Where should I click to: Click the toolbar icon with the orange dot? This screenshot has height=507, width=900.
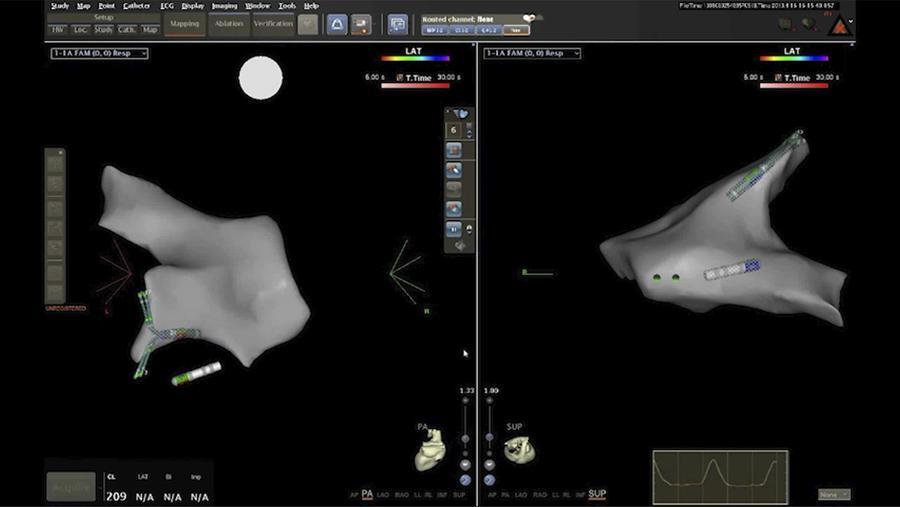pyautogui.click(x=361, y=24)
